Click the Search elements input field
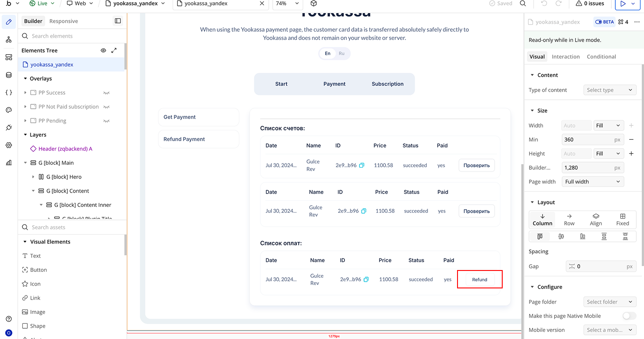Image resolution: width=644 pixels, height=339 pixels. click(72, 36)
